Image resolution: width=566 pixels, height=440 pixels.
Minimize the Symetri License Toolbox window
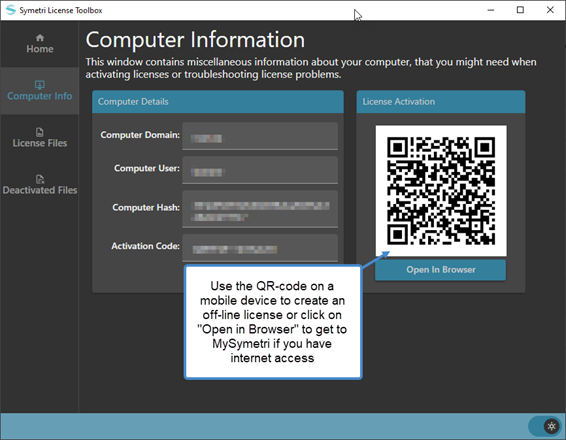click(491, 10)
